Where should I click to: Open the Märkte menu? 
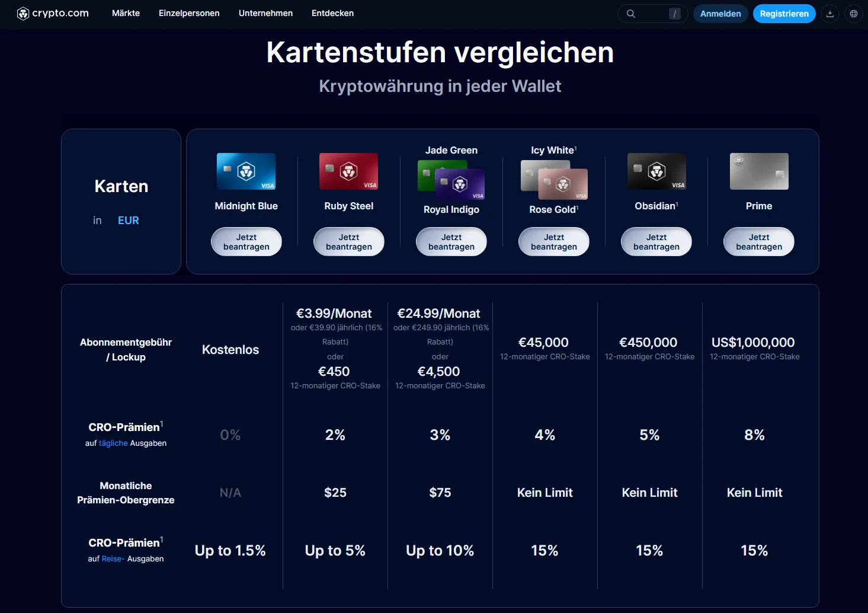126,13
